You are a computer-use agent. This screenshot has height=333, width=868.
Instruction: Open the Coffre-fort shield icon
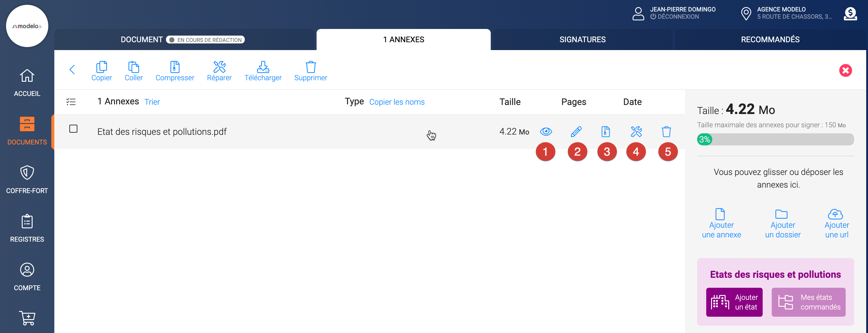point(27,173)
